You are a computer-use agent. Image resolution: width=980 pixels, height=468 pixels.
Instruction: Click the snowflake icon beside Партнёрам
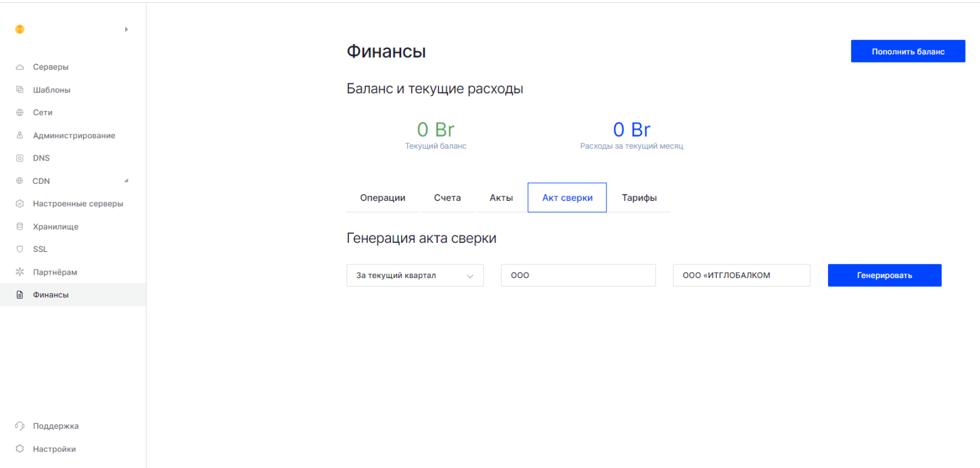pyautogui.click(x=20, y=272)
